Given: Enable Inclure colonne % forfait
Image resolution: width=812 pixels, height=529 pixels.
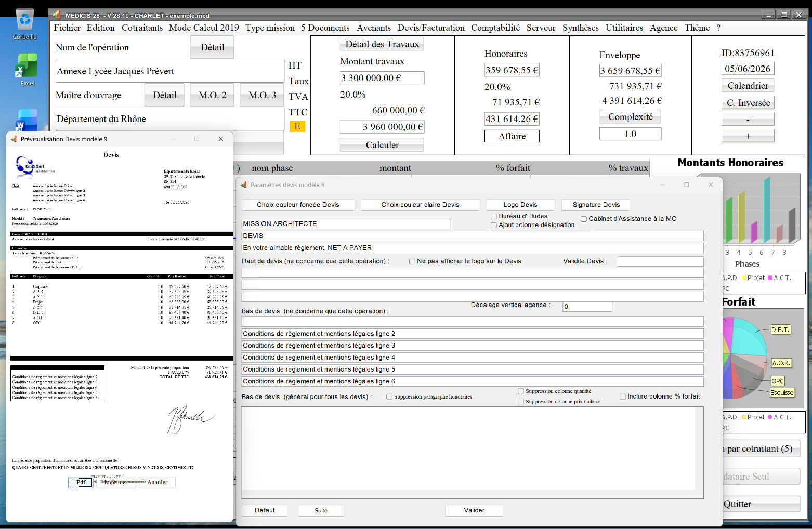Looking at the screenshot, I should (x=623, y=396).
